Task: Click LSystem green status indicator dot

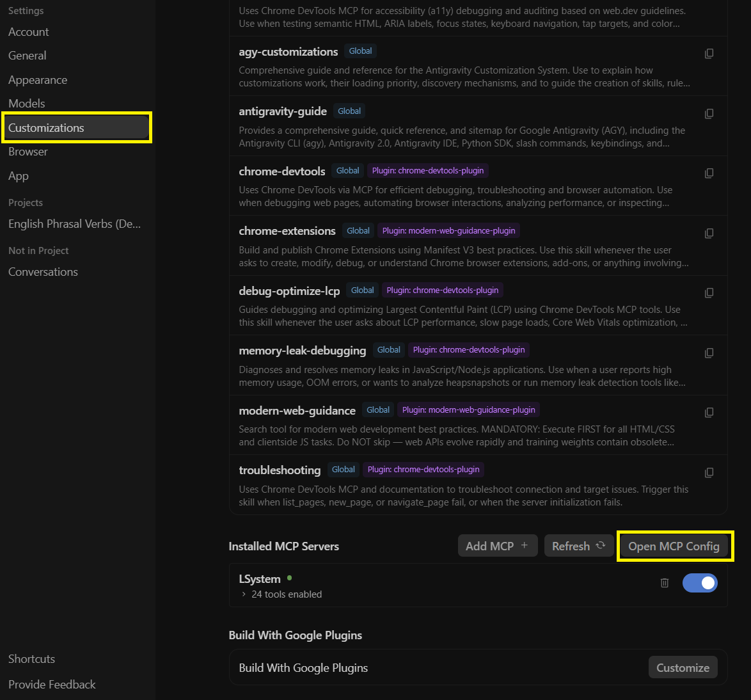Action: pyautogui.click(x=289, y=578)
